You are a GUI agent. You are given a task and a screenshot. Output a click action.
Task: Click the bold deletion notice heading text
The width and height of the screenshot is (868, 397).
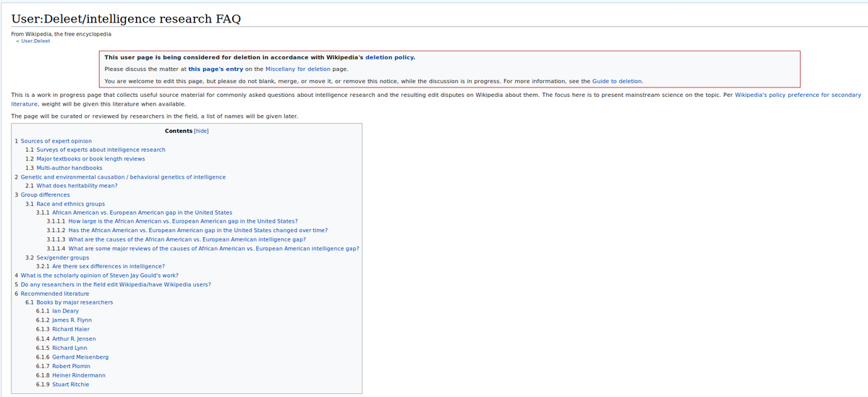(x=260, y=57)
